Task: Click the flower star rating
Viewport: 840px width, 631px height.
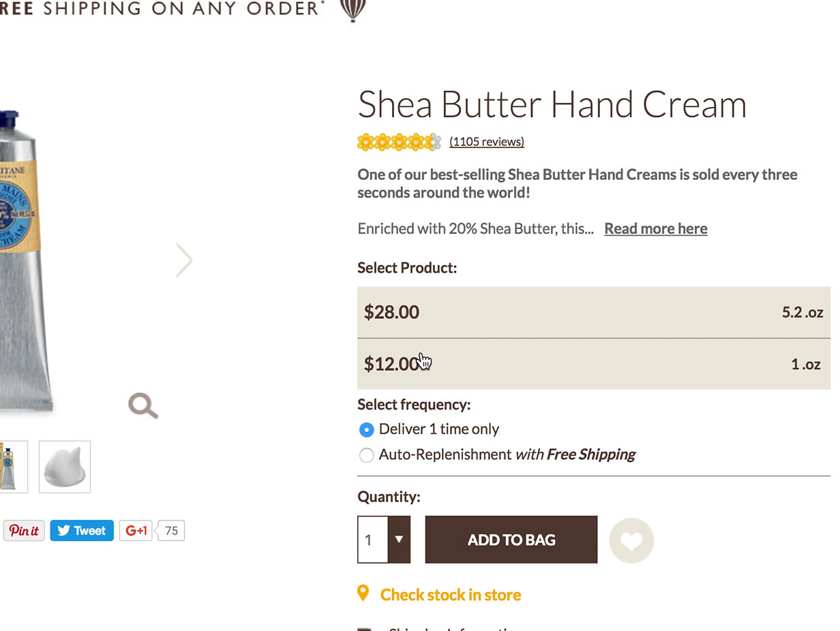Action: pyautogui.click(x=399, y=142)
